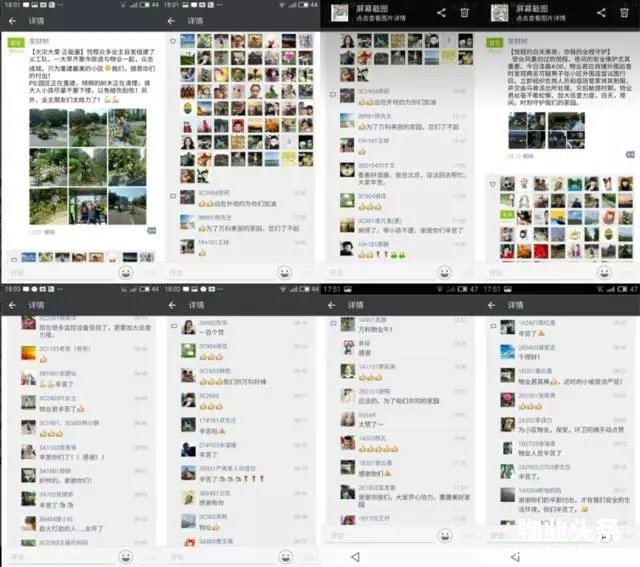The width and height of the screenshot is (640, 567).
Task: Tap back arrow in top-left 详情 header
Action: [12, 20]
